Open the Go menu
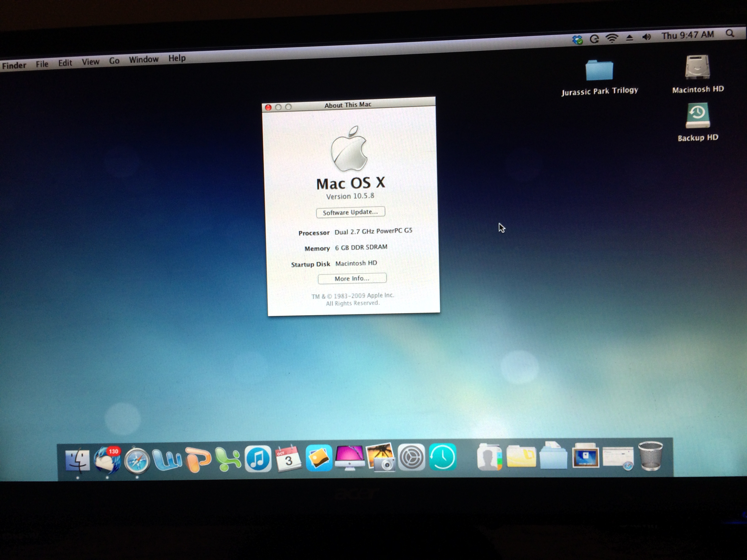This screenshot has width=747, height=560. click(x=114, y=61)
